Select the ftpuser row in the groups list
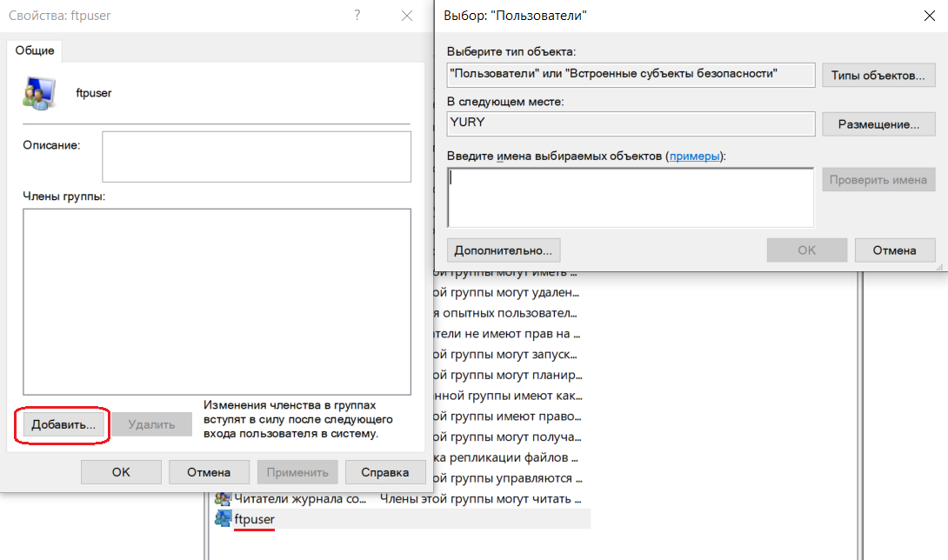This screenshot has height=560, width=948. 402,519
